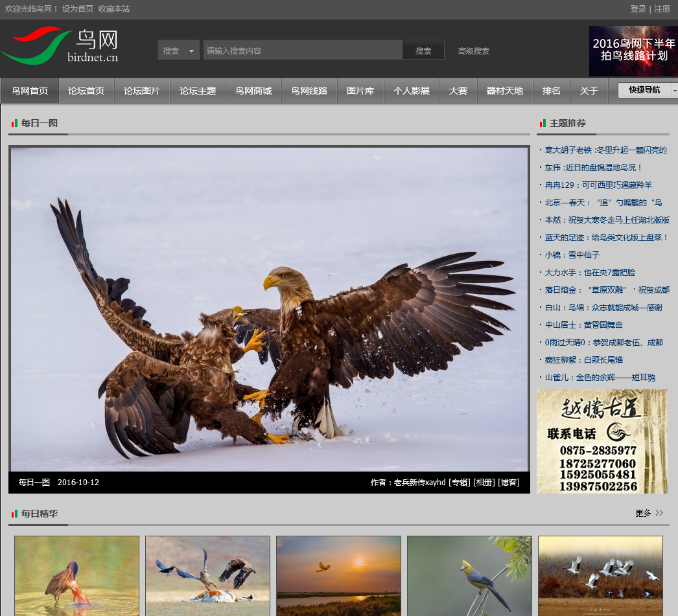Image resolution: width=678 pixels, height=616 pixels.
Task: Open the 鸟网商城 menu item
Action: tap(253, 91)
